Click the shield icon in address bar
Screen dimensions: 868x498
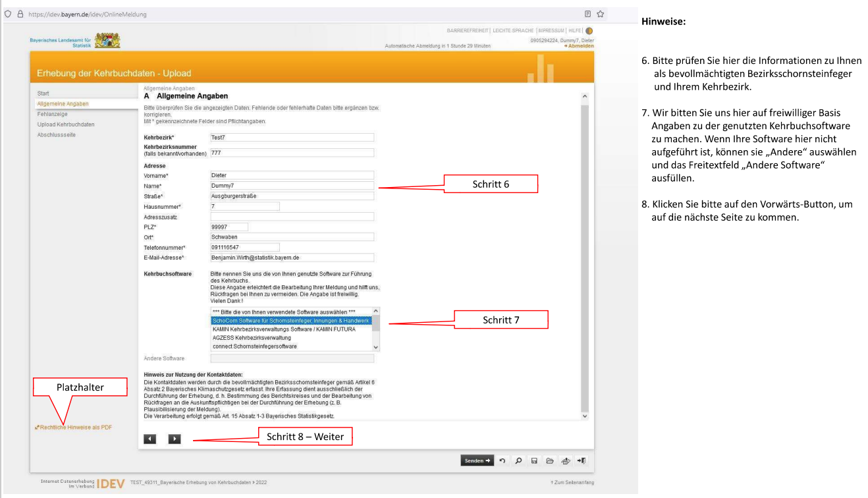click(7, 14)
